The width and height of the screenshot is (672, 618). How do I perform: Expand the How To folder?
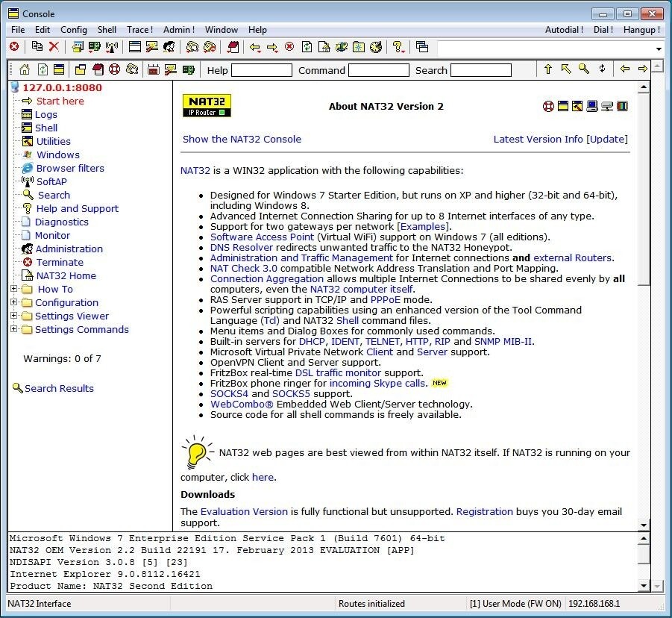tap(13, 289)
